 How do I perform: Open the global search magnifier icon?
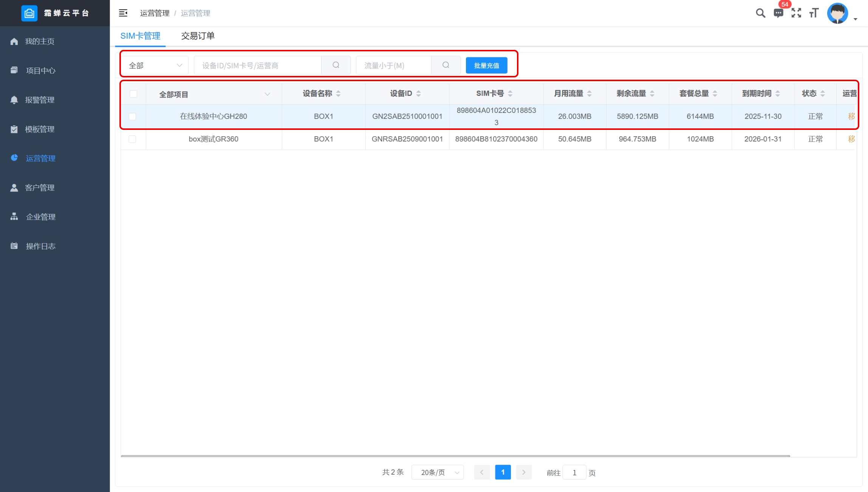[760, 13]
